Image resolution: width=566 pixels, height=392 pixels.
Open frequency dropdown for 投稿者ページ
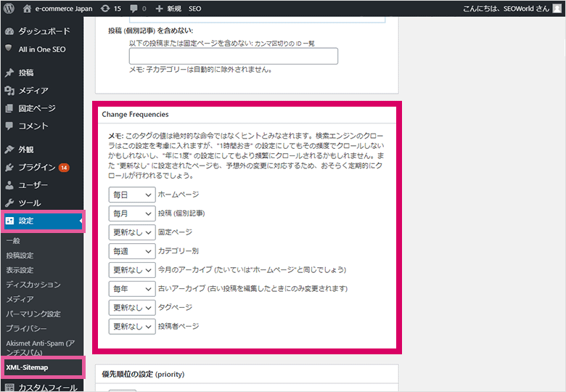click(x=132, y=327)
